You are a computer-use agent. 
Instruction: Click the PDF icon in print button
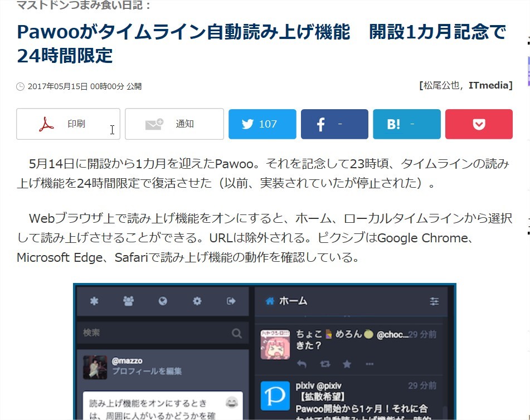click(x=46, y=124)
